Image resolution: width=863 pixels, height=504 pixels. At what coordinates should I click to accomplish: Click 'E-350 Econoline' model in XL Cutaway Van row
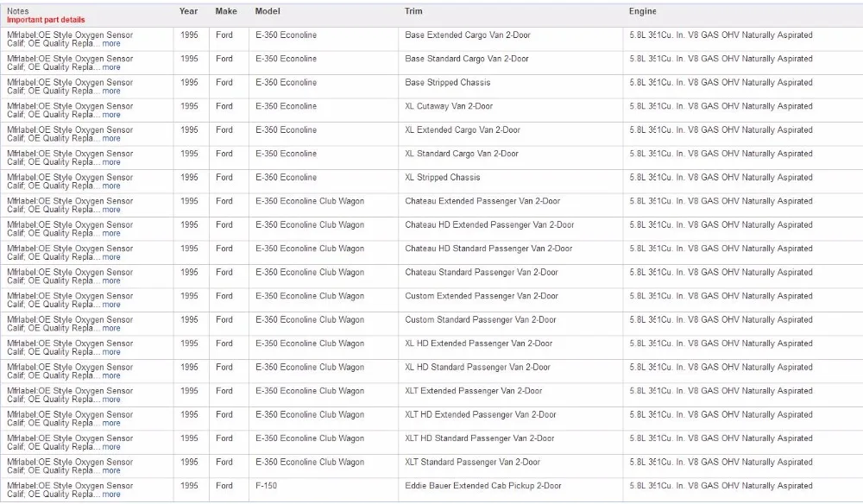(287, 106)
